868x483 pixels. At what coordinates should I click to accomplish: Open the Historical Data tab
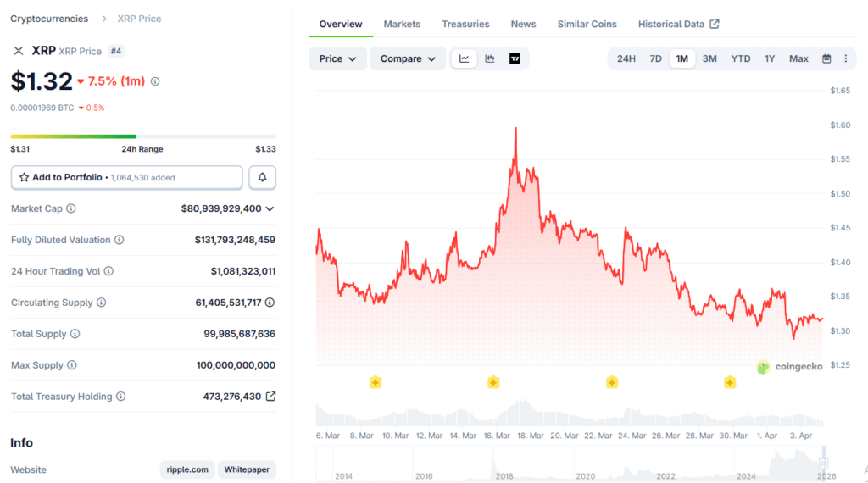(x=678, y=24)
